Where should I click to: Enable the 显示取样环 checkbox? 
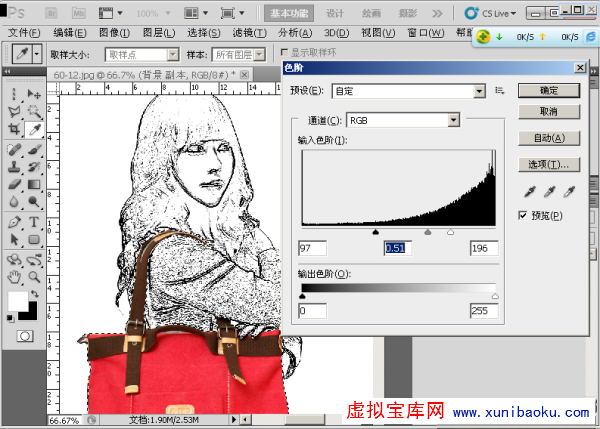pos(284,53)
